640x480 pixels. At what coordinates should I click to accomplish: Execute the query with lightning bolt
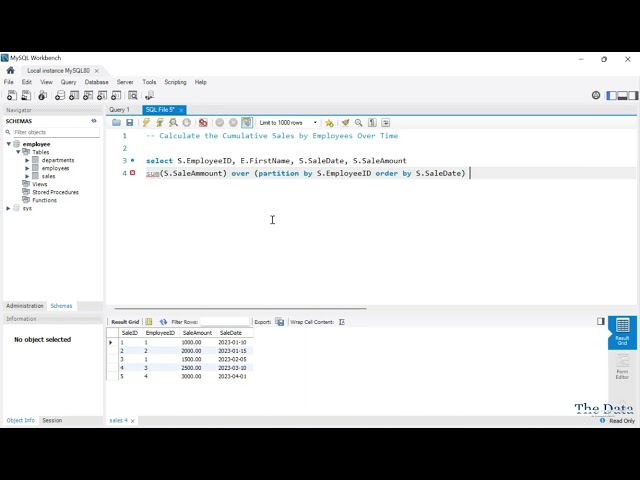[146, 122]
